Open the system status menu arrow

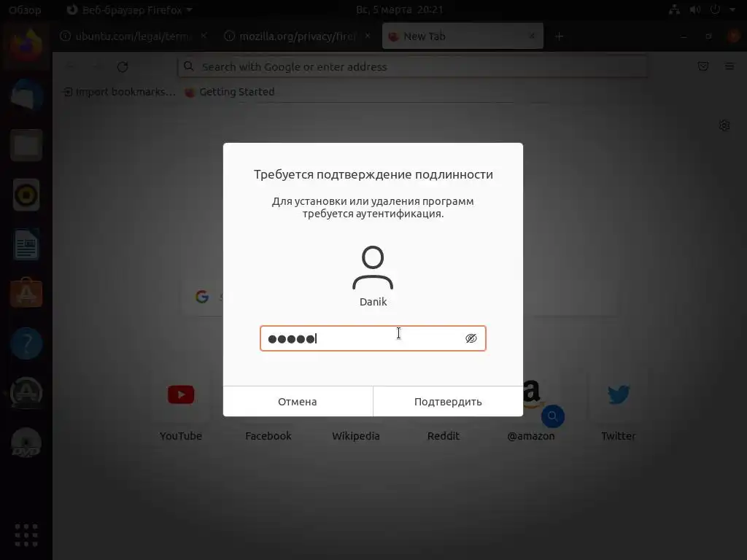(x=732, y=9)
